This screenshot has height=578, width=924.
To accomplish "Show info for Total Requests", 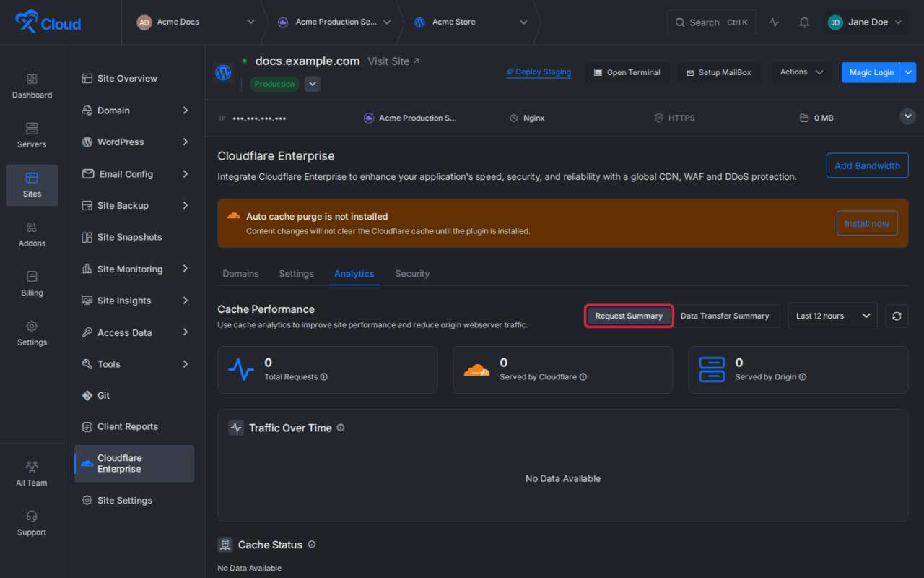I will tap(324, 377).
